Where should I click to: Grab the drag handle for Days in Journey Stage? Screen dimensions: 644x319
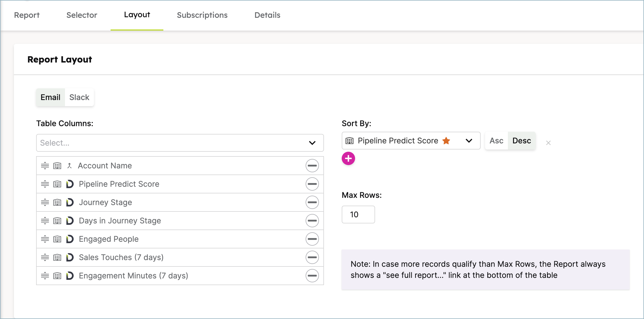click(45, 221)
